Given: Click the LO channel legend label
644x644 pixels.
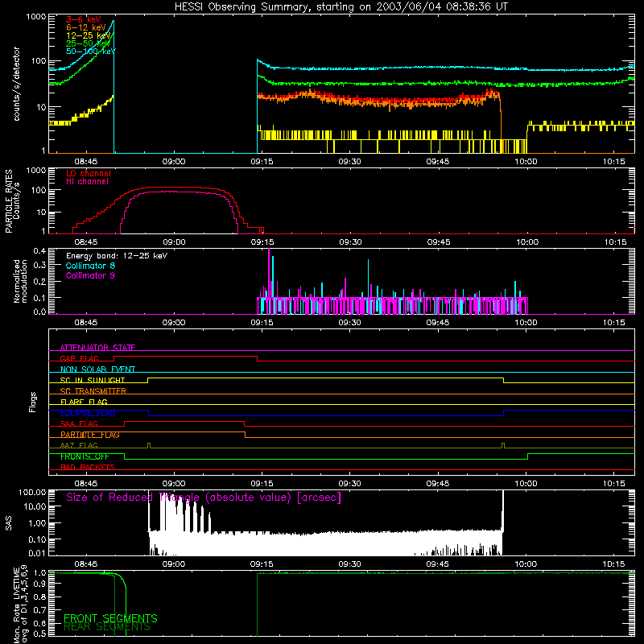Looking at the screenshot, I should click(x=89, y=173).
